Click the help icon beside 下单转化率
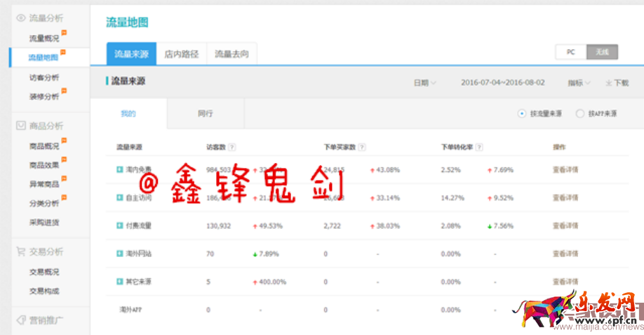Image resolution: width=644 pixels, height=335 pixels. pos(478,147)
